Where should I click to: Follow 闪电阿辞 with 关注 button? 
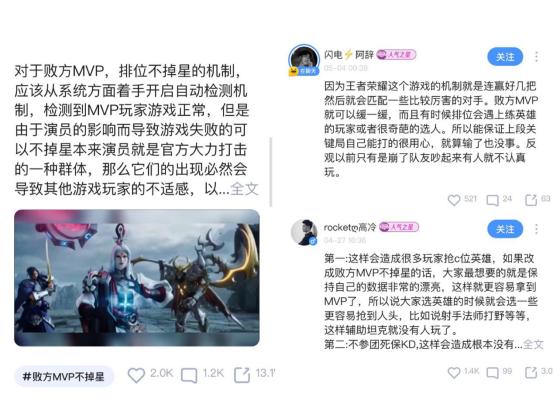click(x=505, y=57)
